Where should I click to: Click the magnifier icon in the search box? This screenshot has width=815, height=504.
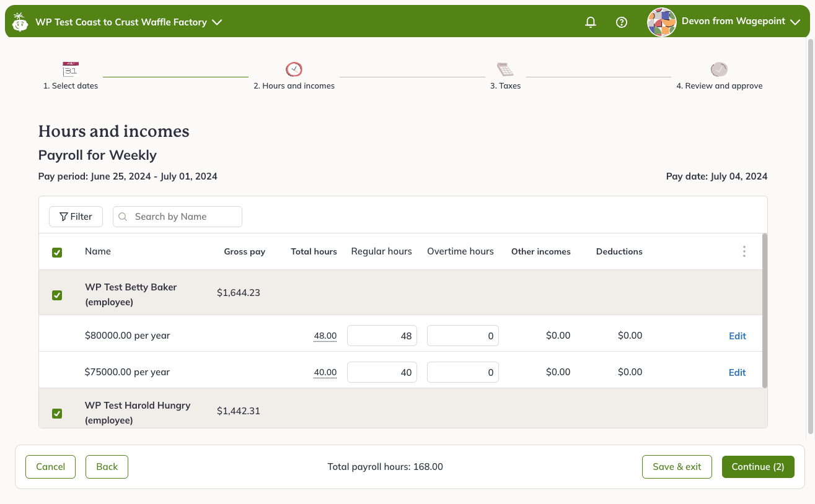pyautogui.click(x=123, y=217)
